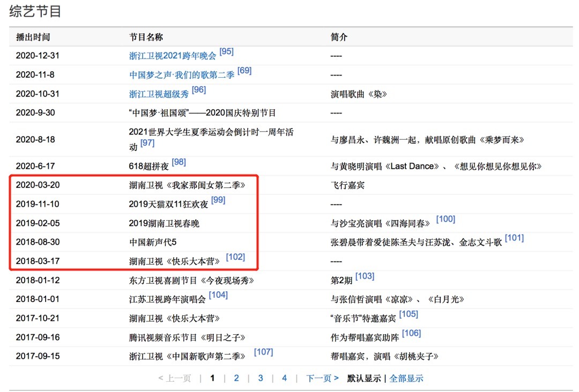The width and height of the screenshot is (579, 392).
Task: Select the 帮唱嘉宾，演唱《胡桃夹子》 description
Action: click(385, 356)
